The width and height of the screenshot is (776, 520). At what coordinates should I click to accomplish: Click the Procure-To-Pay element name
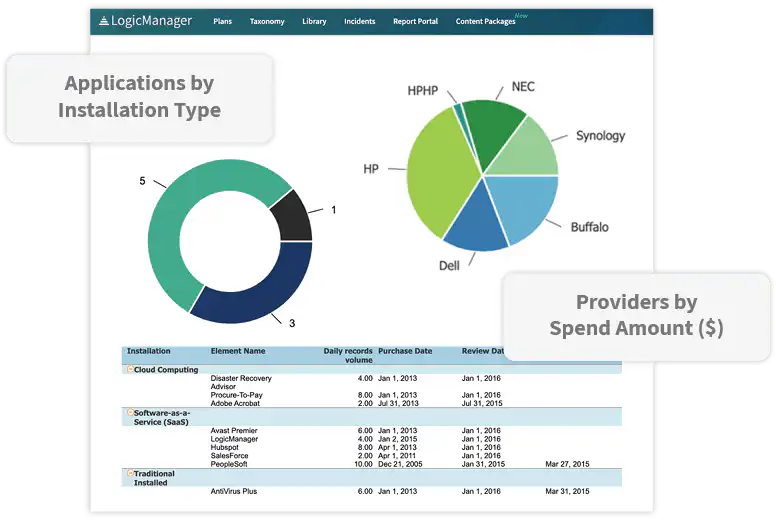click(x=237, y=395)
